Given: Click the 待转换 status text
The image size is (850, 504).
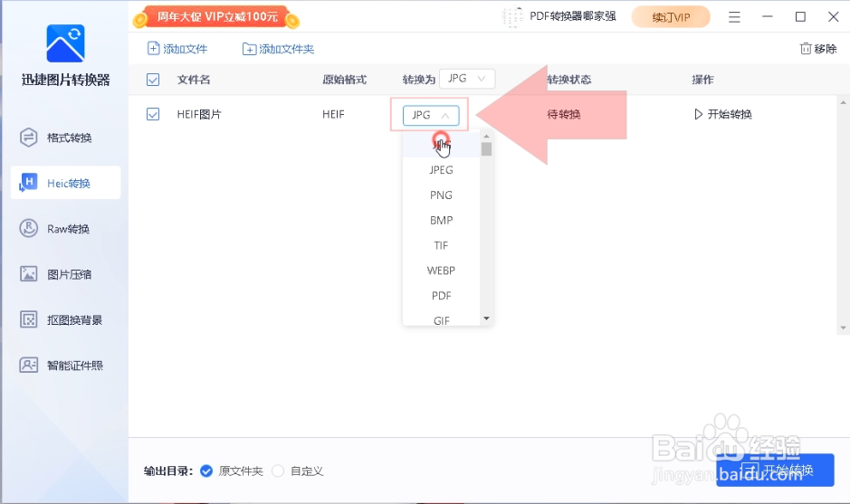Looking at the screenshot, I should pyautogui.click(x=564, y=114).
